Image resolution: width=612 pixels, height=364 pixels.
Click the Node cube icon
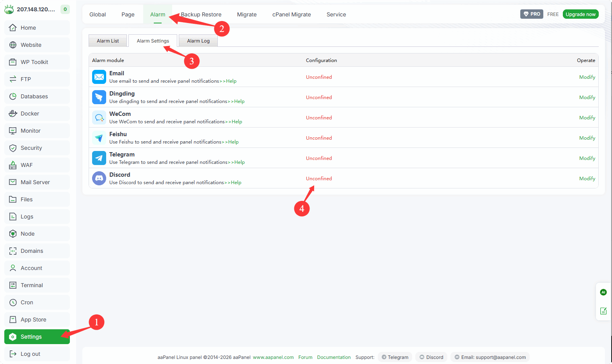click(13, 234)
